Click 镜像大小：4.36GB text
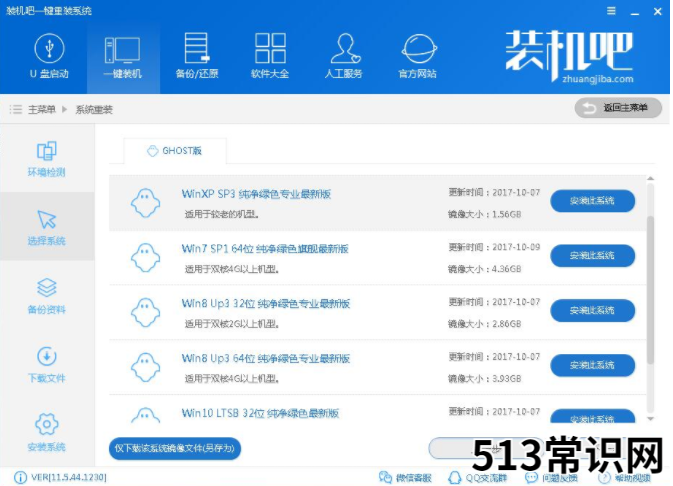This screenshot has width=673, height=486. (x=485, y=269)
